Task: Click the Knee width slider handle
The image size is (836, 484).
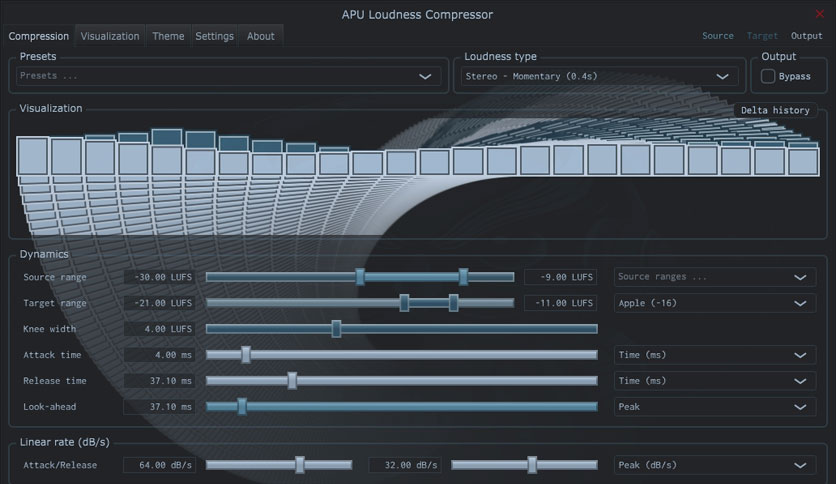Action: tap(336, 329)
